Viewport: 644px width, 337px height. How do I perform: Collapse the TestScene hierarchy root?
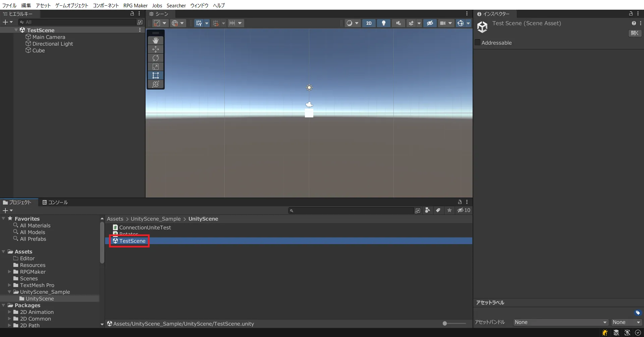16,30
